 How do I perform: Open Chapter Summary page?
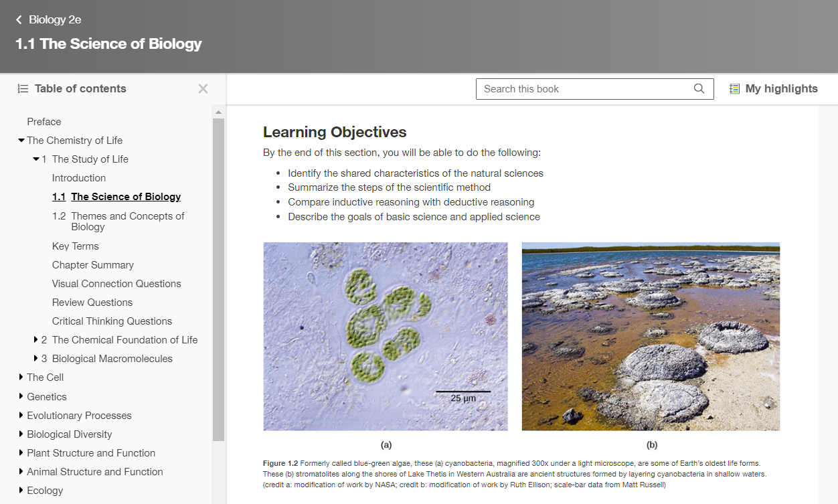click(93, 265)
